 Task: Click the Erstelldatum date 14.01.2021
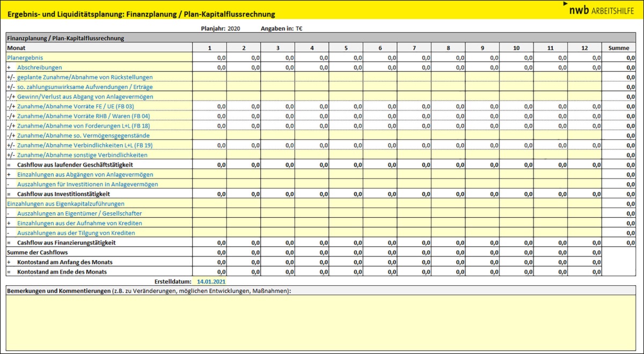tap(211, 281)
